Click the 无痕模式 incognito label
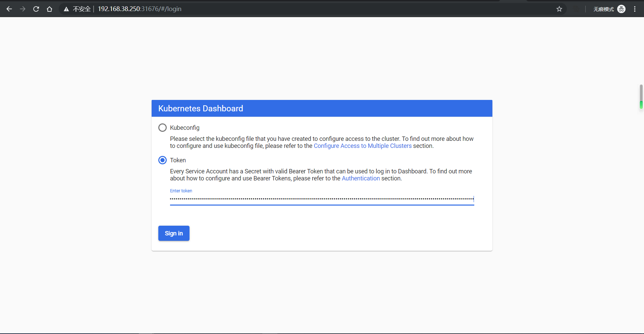 pyautogui.click(x=603, y=9)
